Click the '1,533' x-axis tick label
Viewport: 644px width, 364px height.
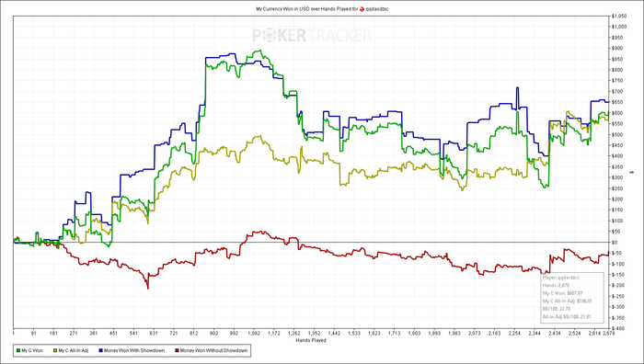[354, 334]
